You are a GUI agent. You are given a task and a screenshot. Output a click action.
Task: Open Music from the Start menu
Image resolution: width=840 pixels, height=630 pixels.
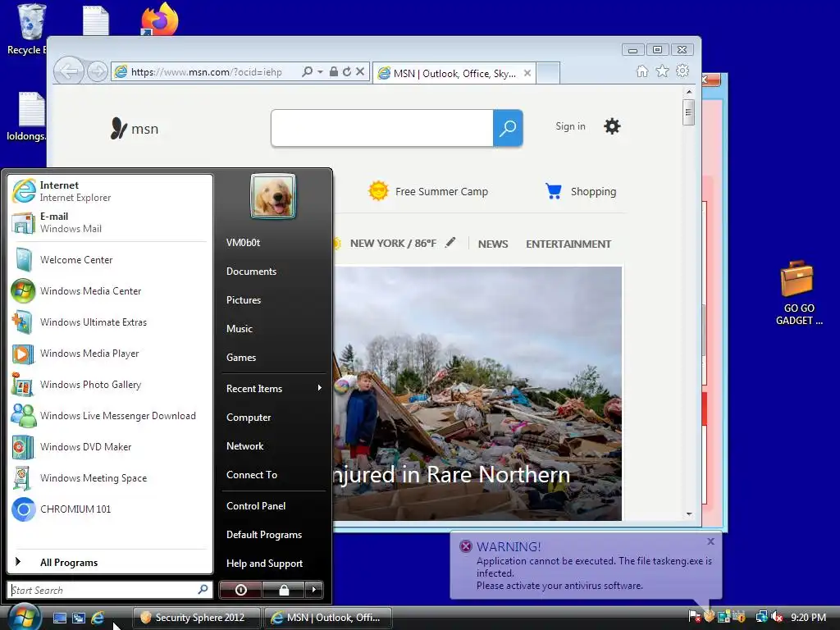(x=273, y=329)
